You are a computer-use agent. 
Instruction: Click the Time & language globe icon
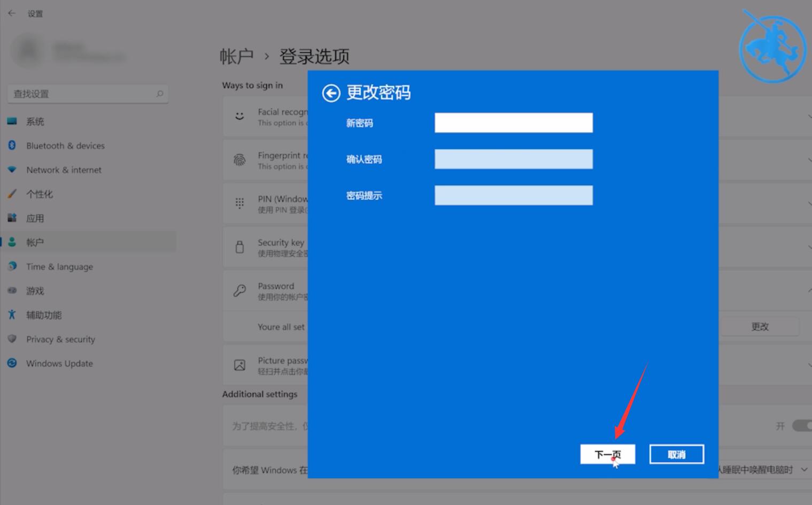(12, 266)
